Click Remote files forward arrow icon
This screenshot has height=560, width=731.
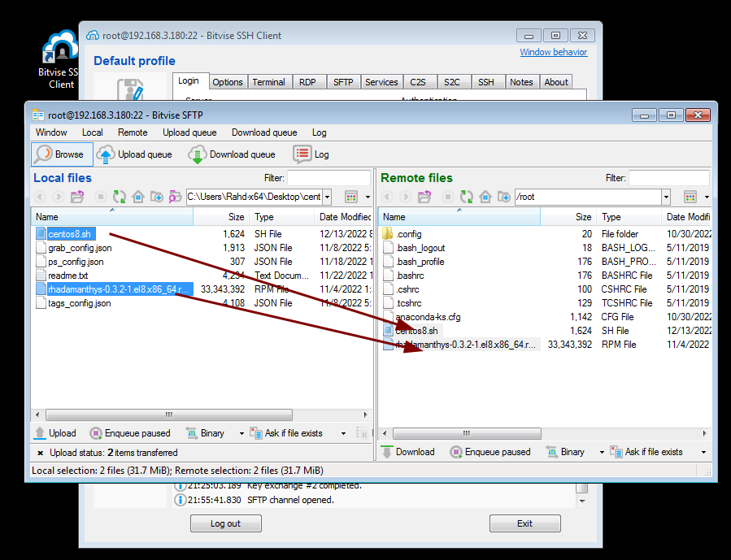coord(405,197)
